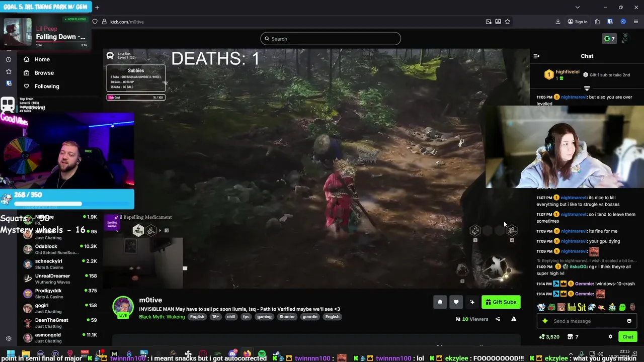Click the history clock icon in Firefox sidebar
The height and width of the screenshot is (362, 644).
click(9, 59)
